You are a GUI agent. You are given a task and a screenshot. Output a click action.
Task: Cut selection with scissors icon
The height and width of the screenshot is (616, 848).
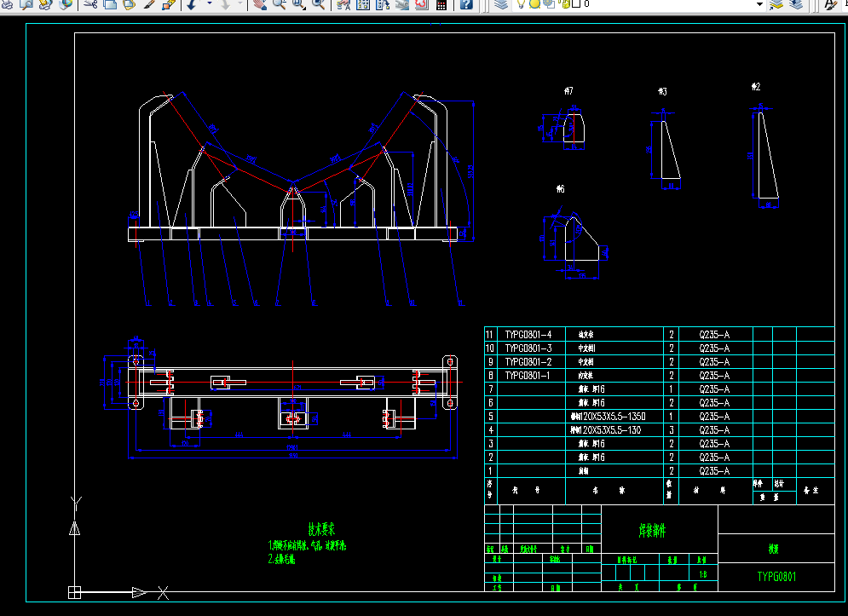[90, 4]
